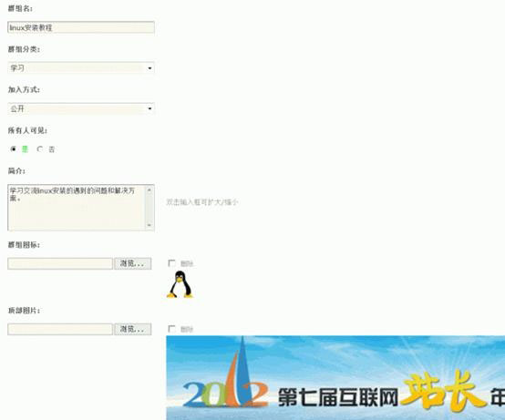Viewport: 505px width, 420px height.
Task: Click the 顶部图片 file path field
Action: pos(60,329)
